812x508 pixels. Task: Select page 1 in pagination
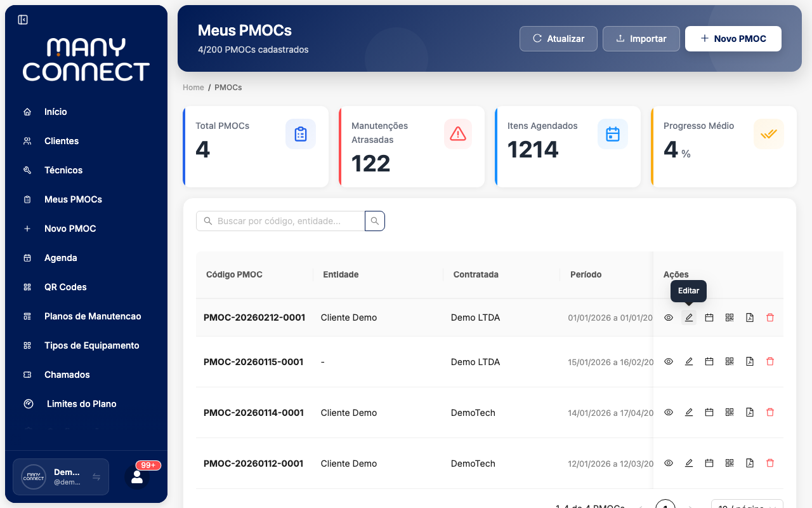click(665, 507)
